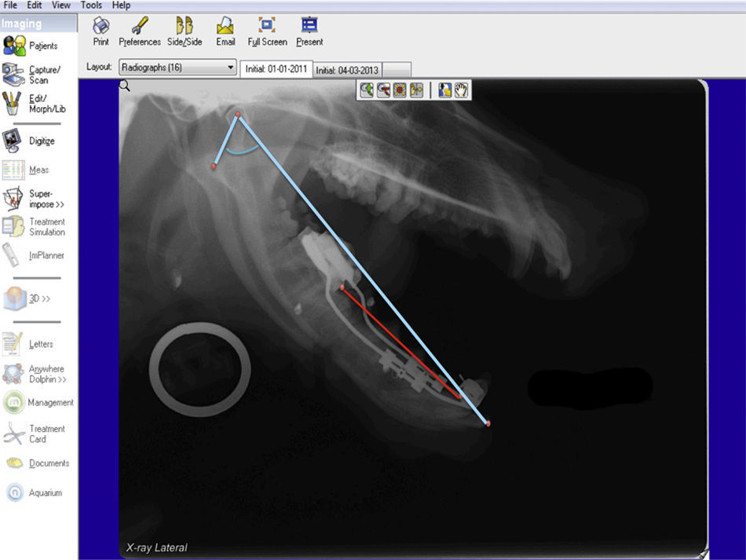Screen dimensions: 746x560
Task: Activate the hand pan tool
Action: coord(461,90)
